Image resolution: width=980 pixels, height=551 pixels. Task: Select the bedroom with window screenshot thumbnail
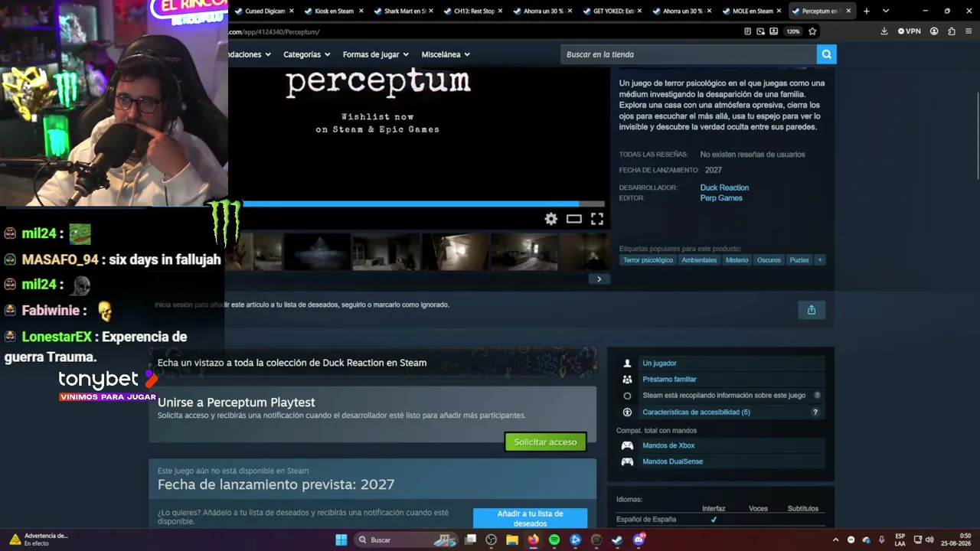point(524,252)
